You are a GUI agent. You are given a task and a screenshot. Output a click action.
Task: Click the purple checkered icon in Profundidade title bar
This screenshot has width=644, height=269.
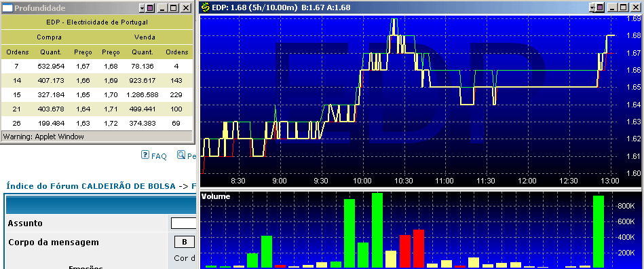tap(150, 8)
